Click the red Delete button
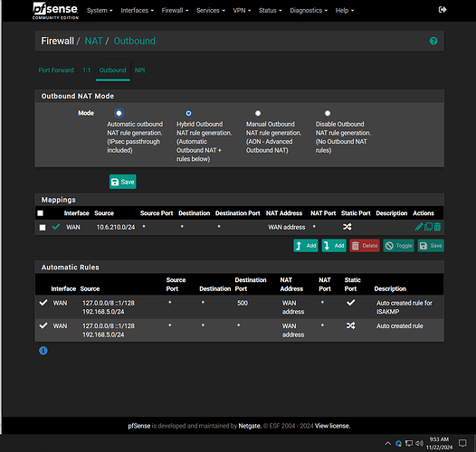The width and height of the screenshot is (476, 452). [x=365, y=245]
